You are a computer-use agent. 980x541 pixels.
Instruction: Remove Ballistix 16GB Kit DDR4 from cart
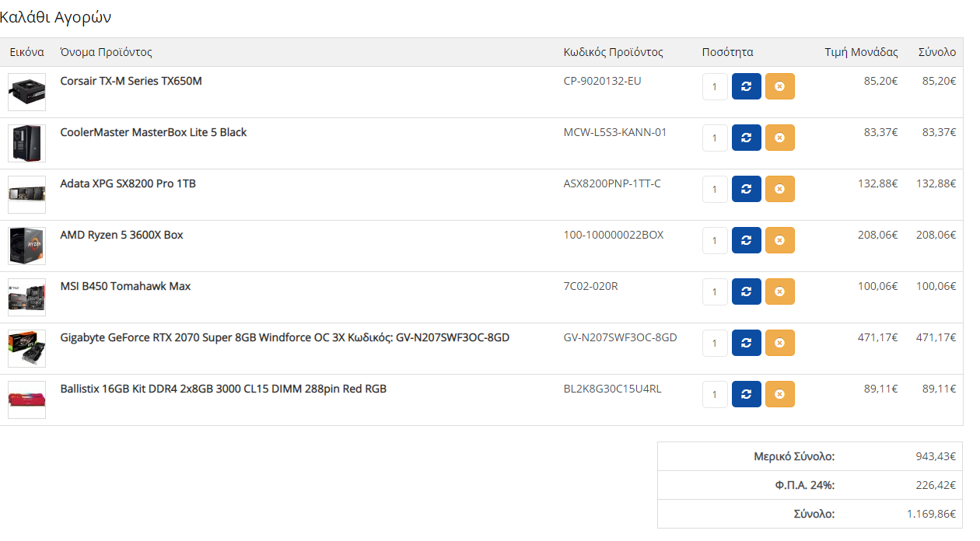pos(780,394)
